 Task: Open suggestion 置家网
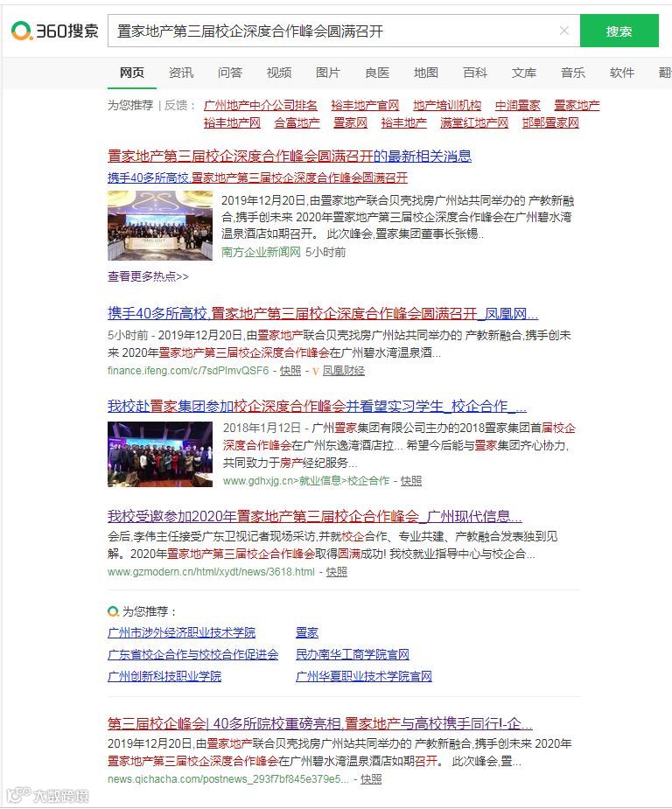(351, 122)
